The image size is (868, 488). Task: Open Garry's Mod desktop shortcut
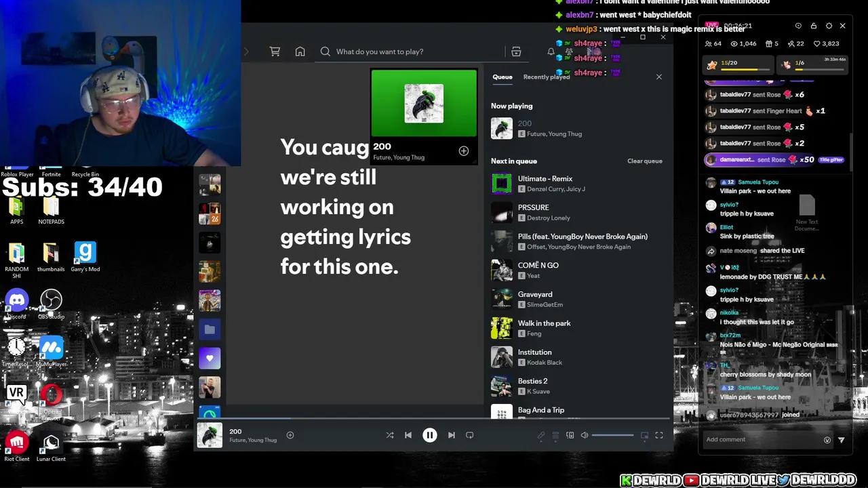pos(85,257)
